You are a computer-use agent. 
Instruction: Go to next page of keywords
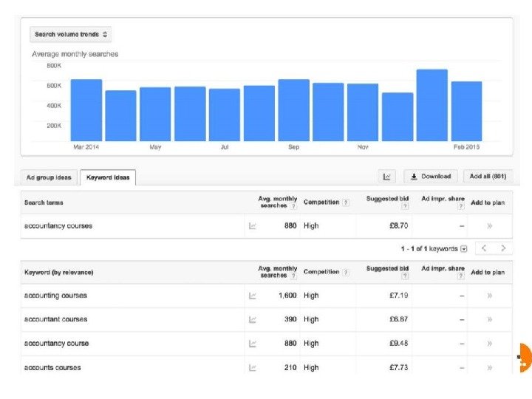point(503,248)
